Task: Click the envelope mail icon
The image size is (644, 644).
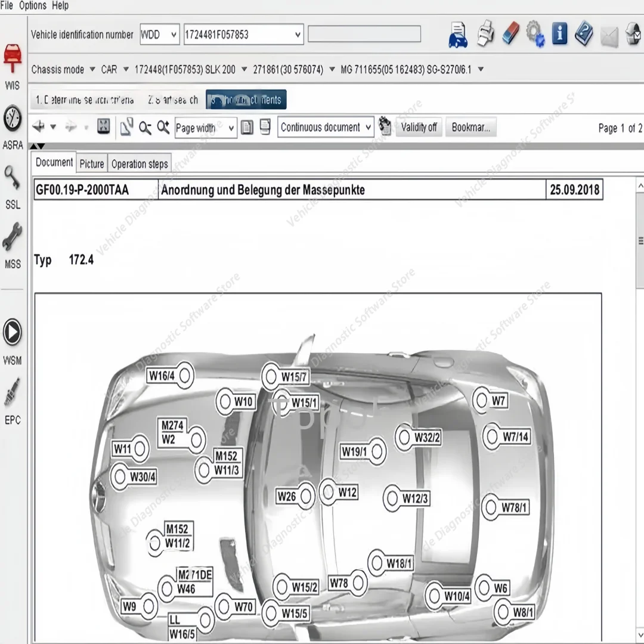Action: (x=609, y=37)
